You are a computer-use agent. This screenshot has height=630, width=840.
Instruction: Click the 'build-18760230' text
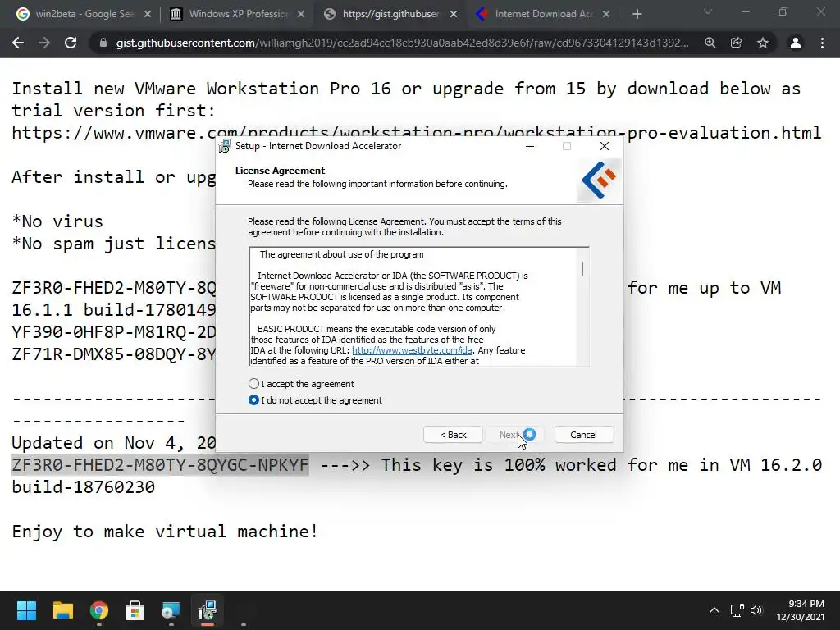click(x=83, y=487)
